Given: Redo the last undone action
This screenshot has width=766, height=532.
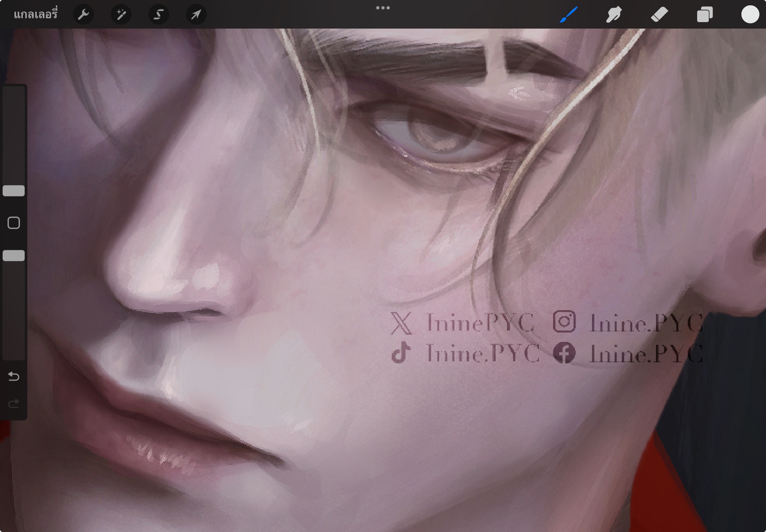Looking at the screenshot, I should [x=14, y=403].
